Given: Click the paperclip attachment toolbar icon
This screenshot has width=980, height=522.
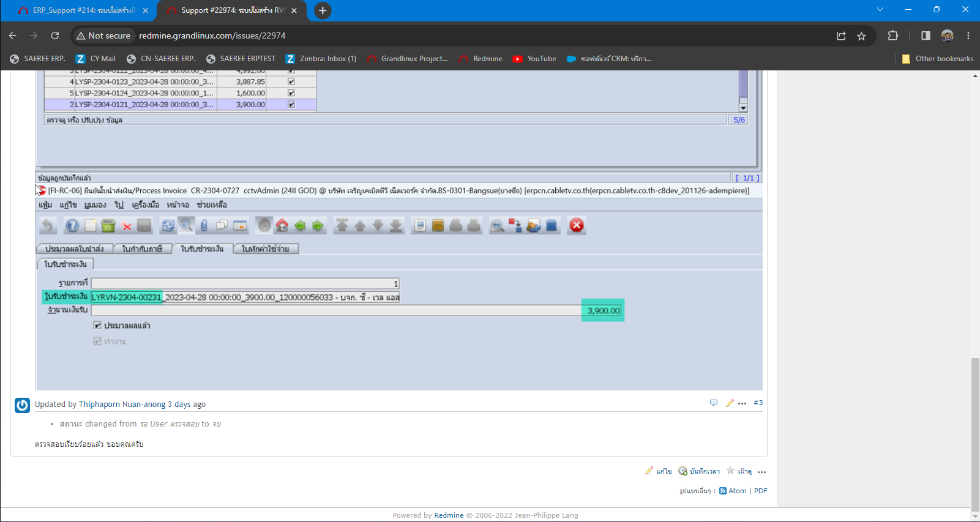Looking at the screenshot, I should click(204, 226).
